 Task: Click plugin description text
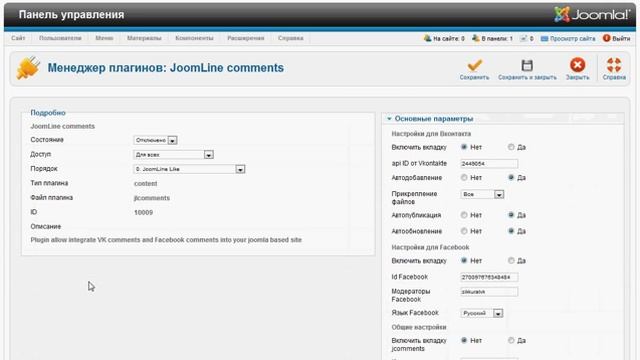pos(166,240)
